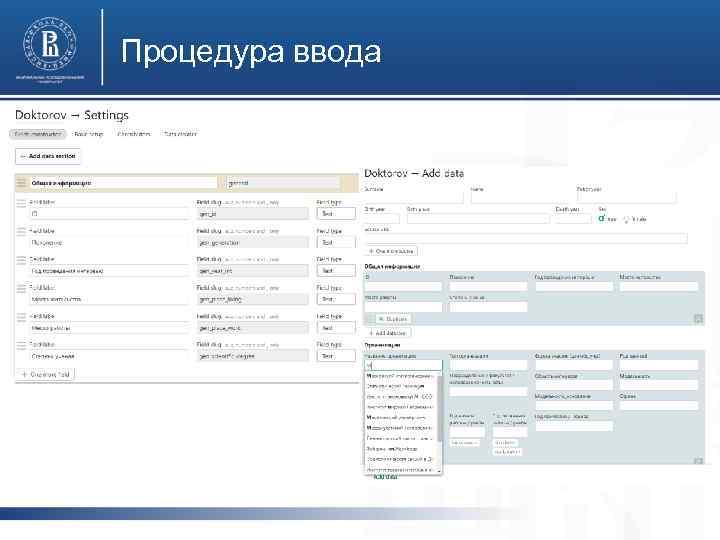Viewport: 720px width, 540px height.
Task: Pick the first suggestion in the organization autocomplete list
Action: click(x=400, y=376)
